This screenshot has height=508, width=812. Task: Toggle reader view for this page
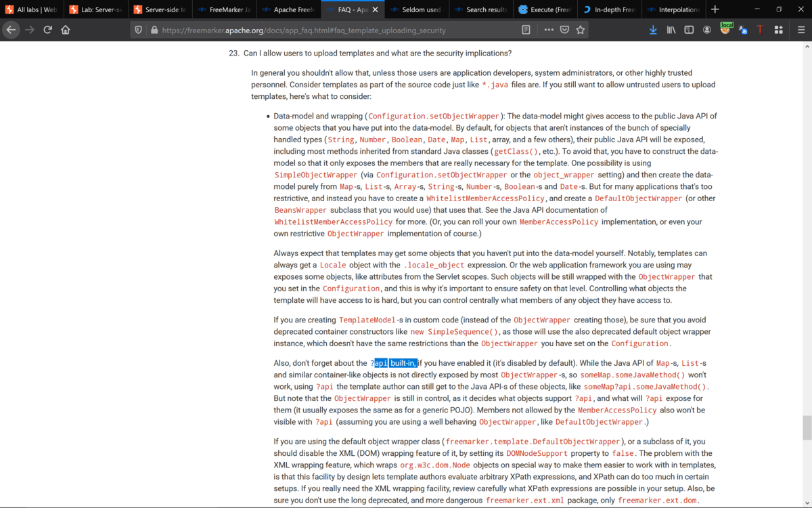(526, 30)
